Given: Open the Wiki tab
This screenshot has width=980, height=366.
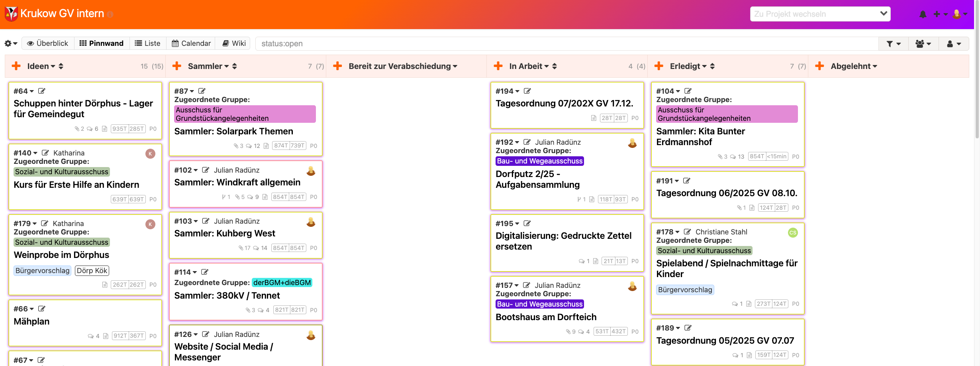Looking at the screenshot, I should tap(234, 43).
